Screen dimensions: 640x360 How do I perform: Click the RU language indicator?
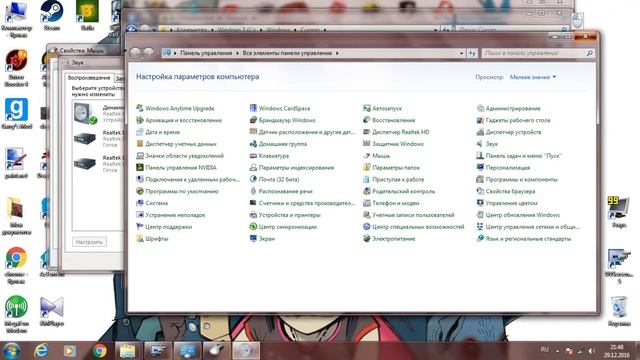coord(544,350)
